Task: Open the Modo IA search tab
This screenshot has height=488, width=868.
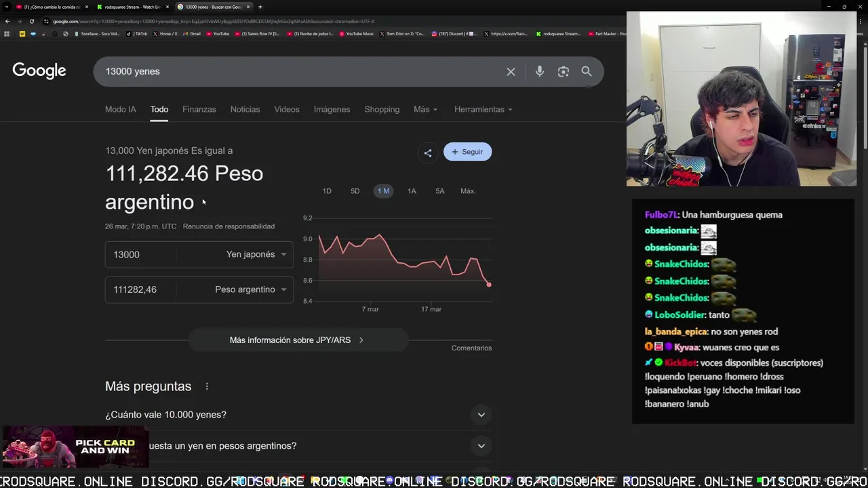Action: (121, 109)
